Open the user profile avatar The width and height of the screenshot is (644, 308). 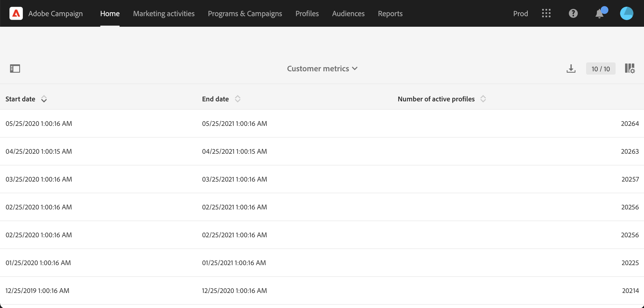pyautogui.click(x=626, y=13)
